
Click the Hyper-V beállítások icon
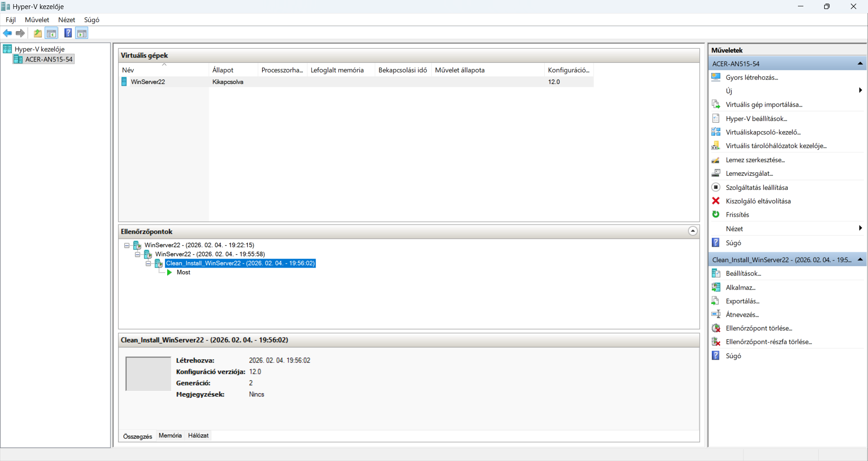[x=716, y=118]
